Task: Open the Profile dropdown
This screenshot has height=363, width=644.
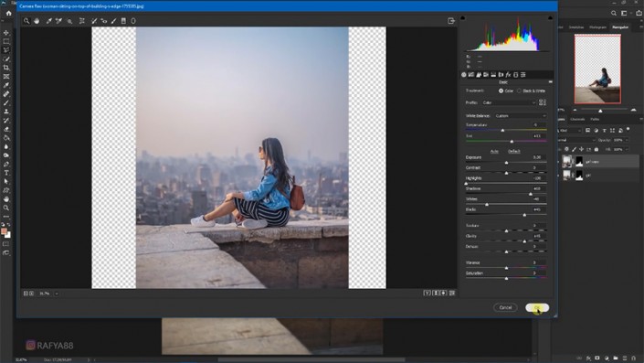Action: pyautogui.click(x=509, y=102)
